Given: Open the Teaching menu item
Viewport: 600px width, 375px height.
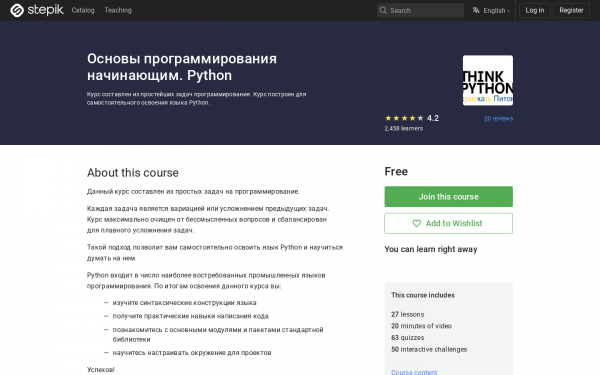Looking at the screenshot, I should click(x=118, y=10).
